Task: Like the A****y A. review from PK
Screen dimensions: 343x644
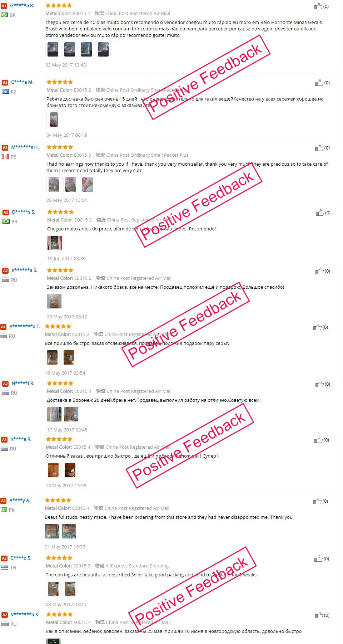Action: (317, 501)
